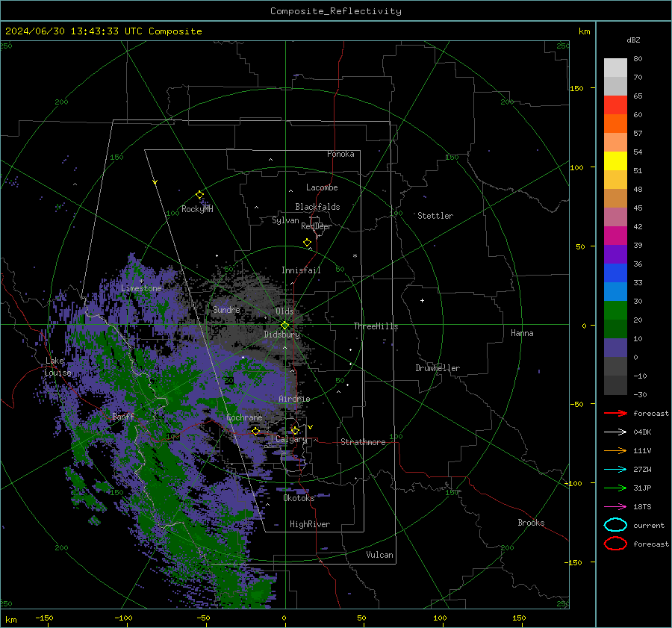Screen dimensions: 672x628
Task: Click the -30 dBZ scale value
Action: (640, 394)
